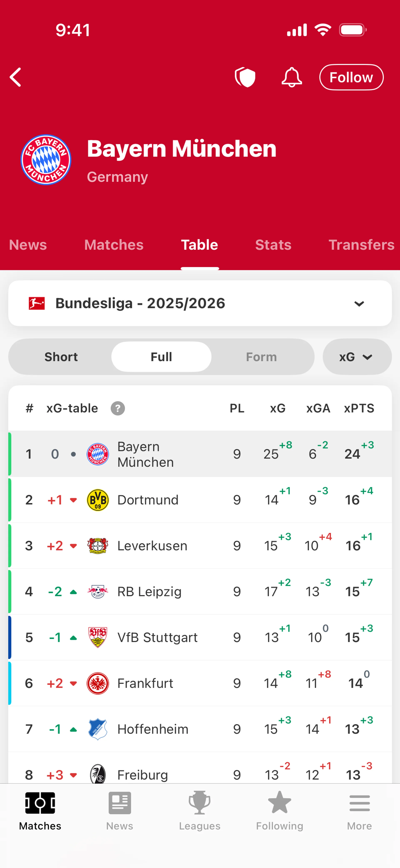Switch table view to Form
Image resolution: width=400 pixels, height=868 pixels.
click(261, 357)
